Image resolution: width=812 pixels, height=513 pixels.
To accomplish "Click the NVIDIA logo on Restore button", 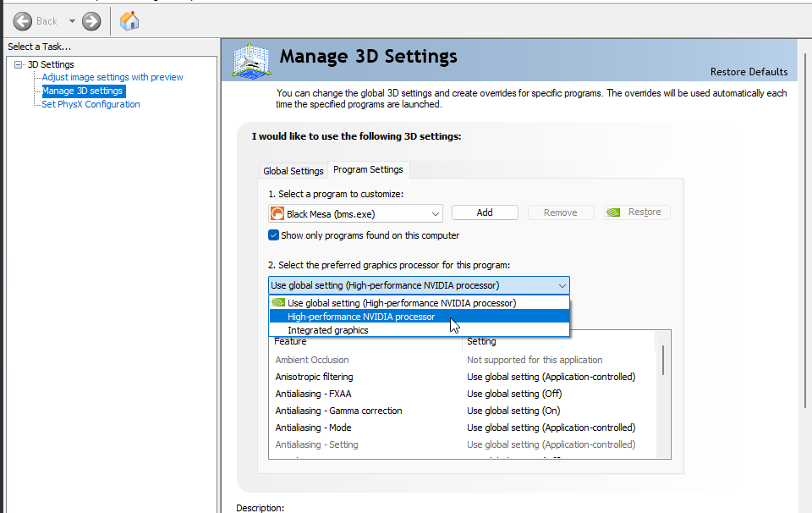I will (614, 212).
